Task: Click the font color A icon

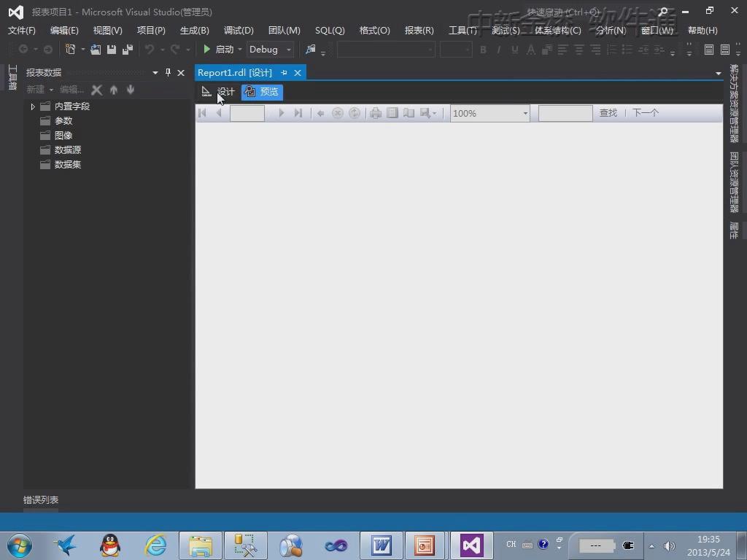Action: pyautogui.click(x=531, y=50)
